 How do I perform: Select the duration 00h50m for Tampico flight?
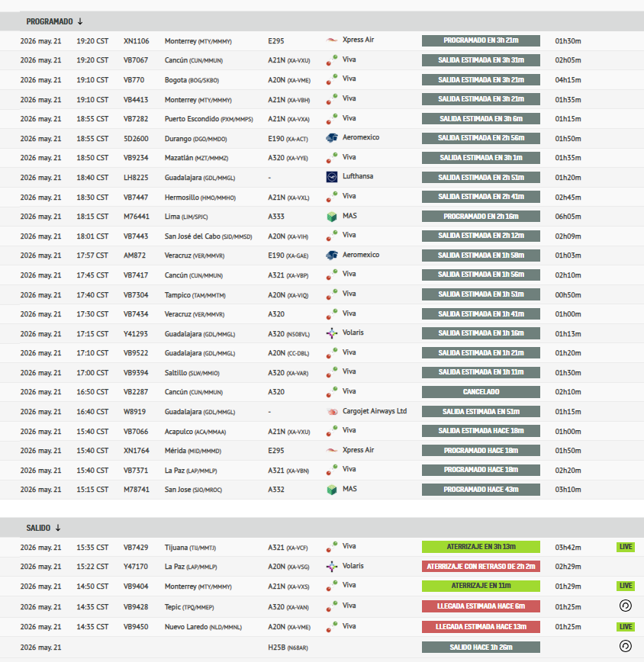pyautogui.click(x=568, y=294)
